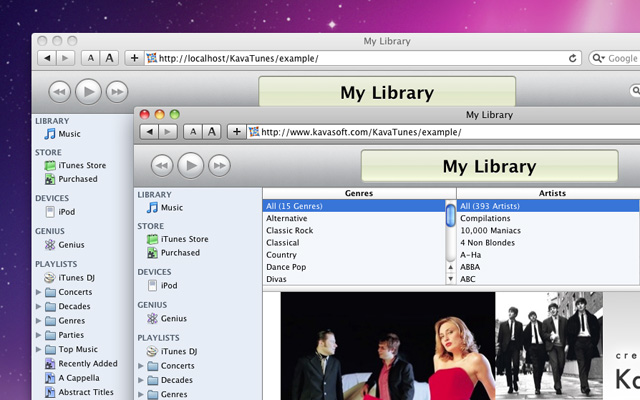Image resolution: width=640 pixels, height=400 pixels.
Task: Select Compilations in Artists list
Action: [548, 218]
